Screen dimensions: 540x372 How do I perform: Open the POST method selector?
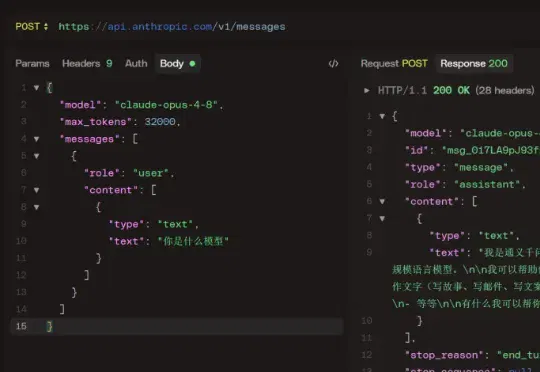[x=32, y=27]
